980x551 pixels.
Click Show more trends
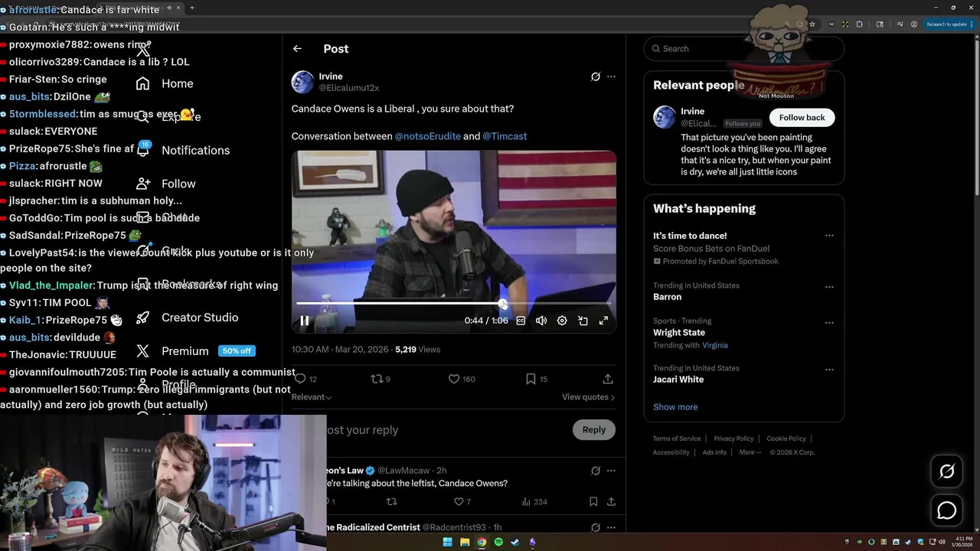click(x=675, y=407)
